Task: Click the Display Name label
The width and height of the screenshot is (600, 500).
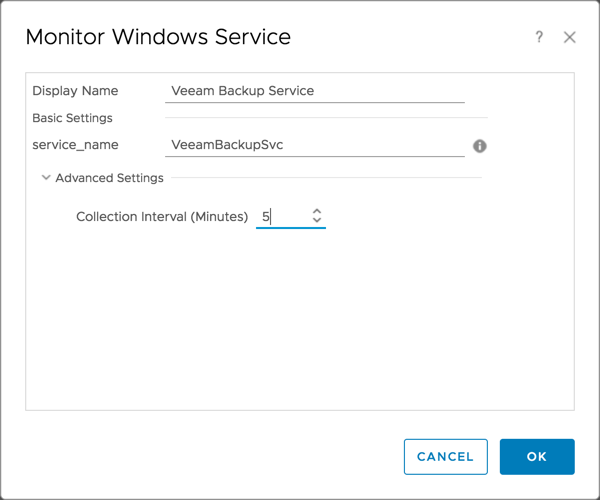Action: [75, 91]
